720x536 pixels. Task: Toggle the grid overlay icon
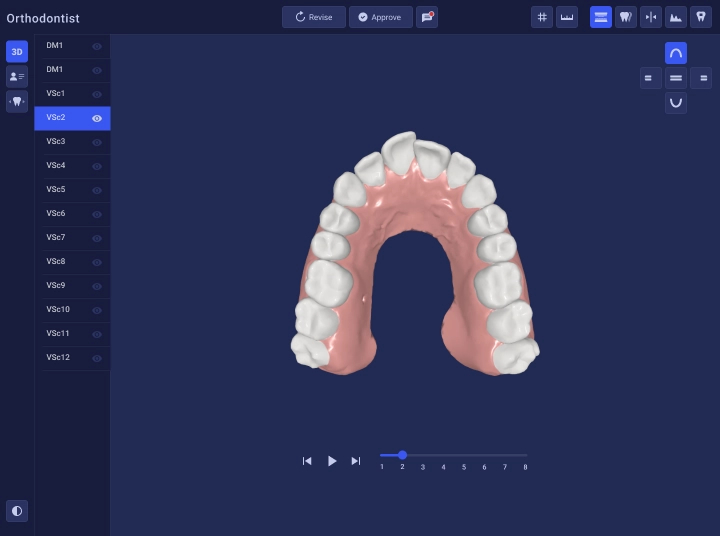542,17
